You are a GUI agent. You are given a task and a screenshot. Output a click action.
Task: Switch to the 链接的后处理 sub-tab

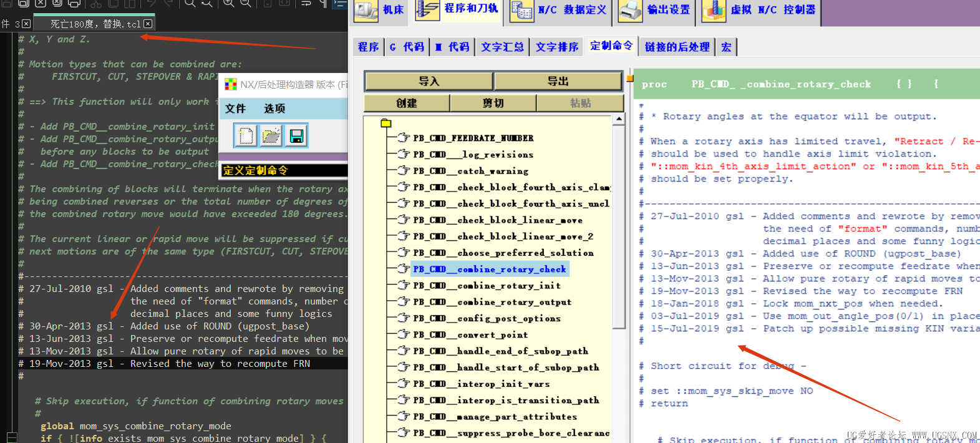pos(677,47)
